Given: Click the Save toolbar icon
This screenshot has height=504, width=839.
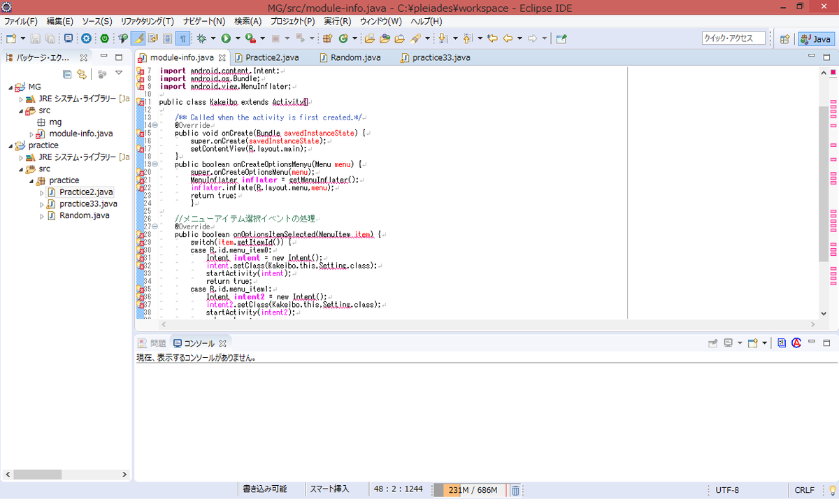Looking at the screenshot, I should (35, 38).
